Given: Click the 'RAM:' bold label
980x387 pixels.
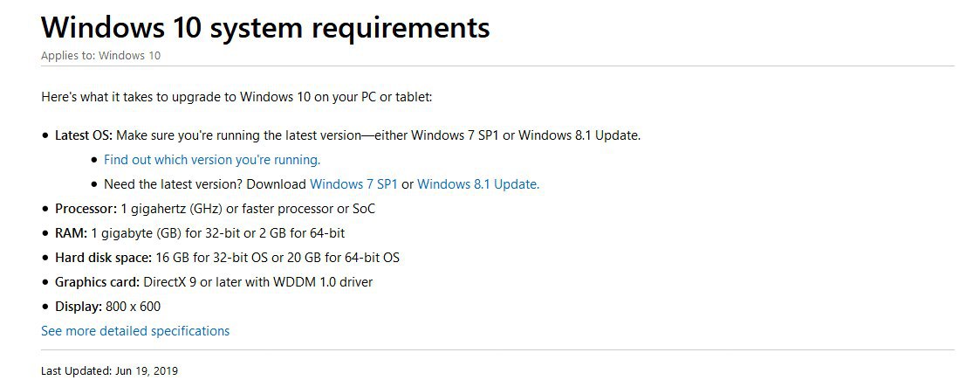Looking at the screenshot, I should coord(72,233).
